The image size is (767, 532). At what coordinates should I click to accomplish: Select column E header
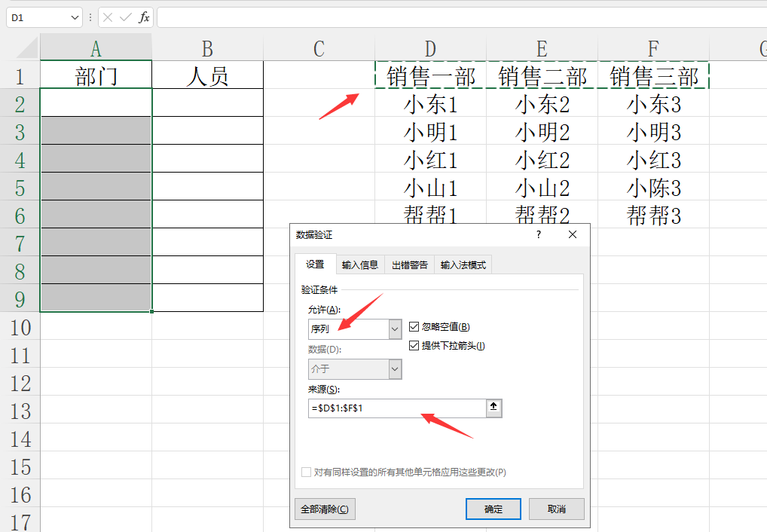(x=542, y=49)
